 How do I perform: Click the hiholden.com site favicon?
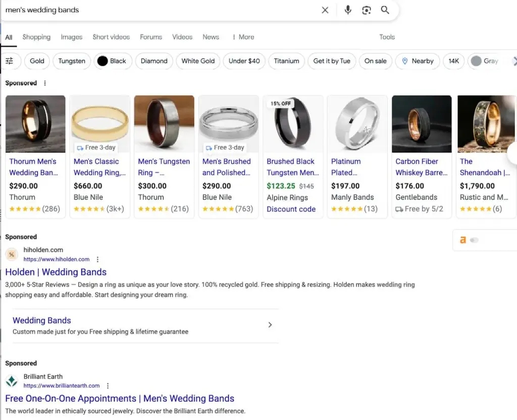click(x=12, y=254)
